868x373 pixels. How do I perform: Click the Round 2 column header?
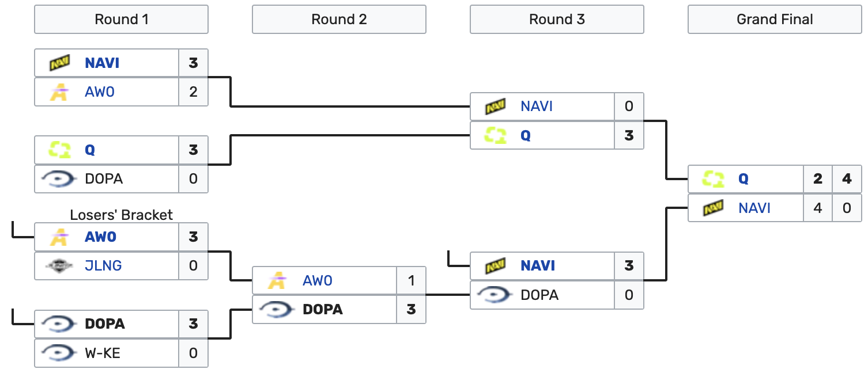point(339,20)
